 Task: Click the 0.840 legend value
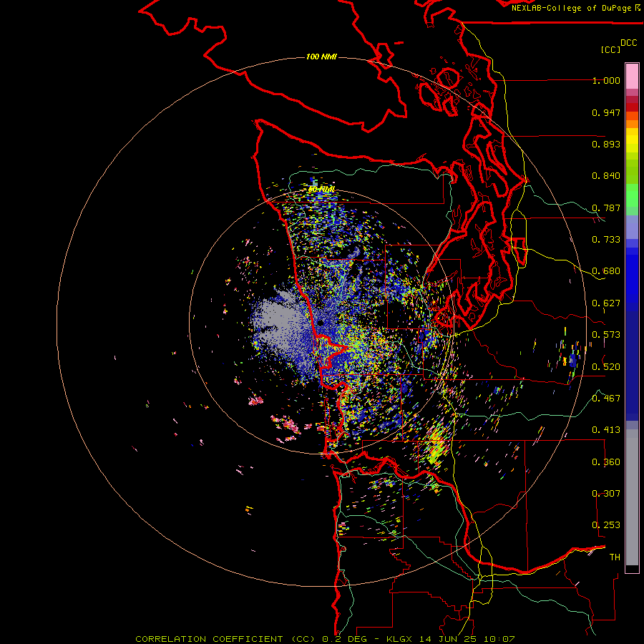pos(606,176)
